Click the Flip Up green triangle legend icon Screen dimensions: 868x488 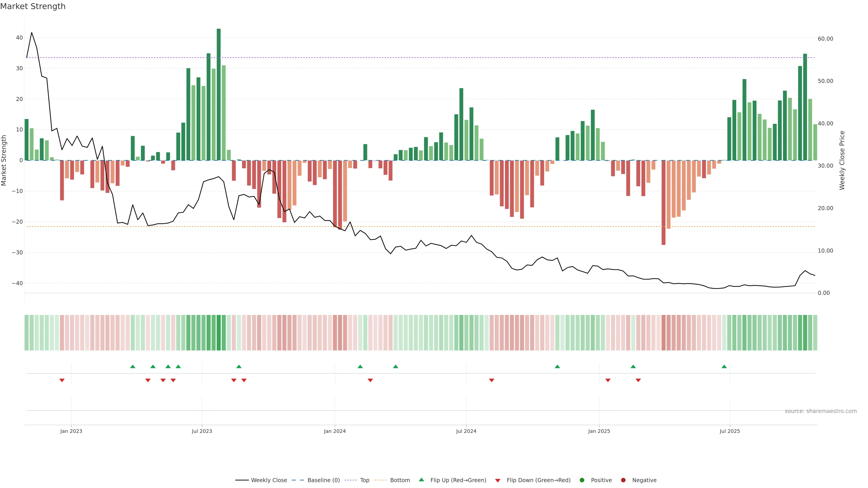click(421, 480)
